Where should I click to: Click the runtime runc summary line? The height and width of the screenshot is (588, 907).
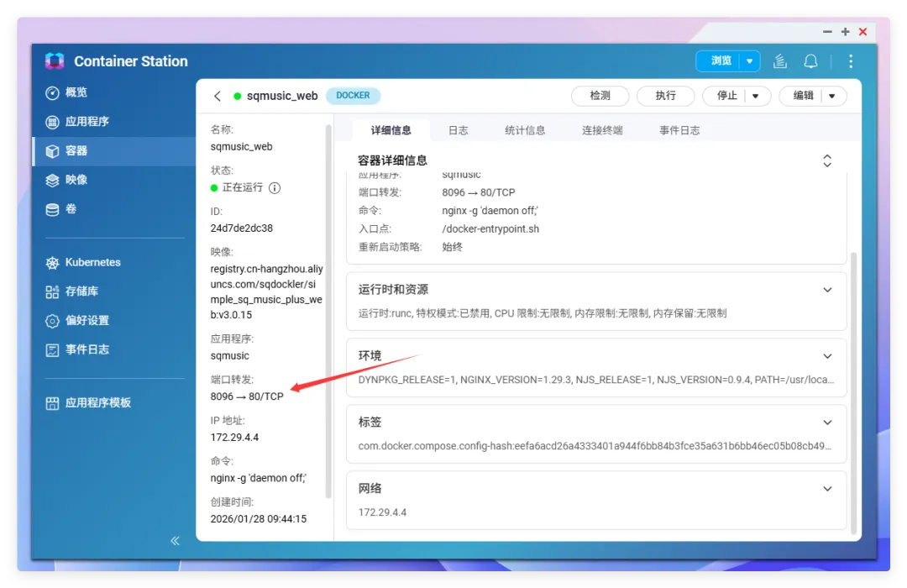pyautogui.click(x=542, y=313)
